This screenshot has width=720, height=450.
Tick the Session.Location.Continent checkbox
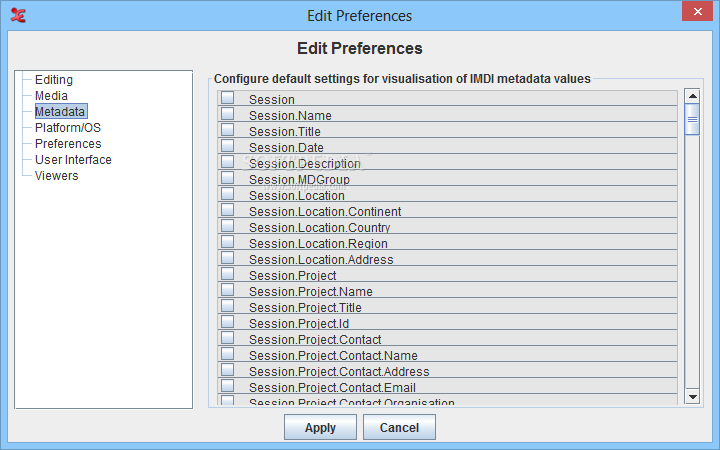(227, 210)
